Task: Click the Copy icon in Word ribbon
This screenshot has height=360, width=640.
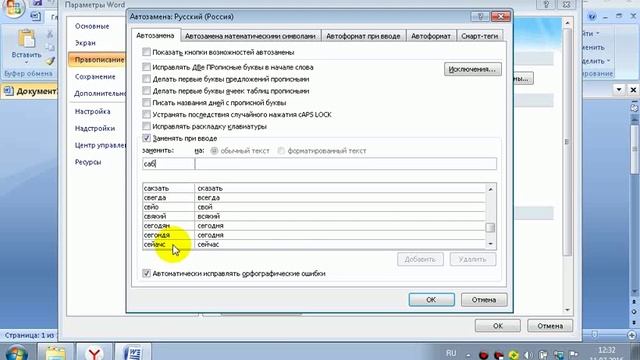Action: (x=50, y=47)
